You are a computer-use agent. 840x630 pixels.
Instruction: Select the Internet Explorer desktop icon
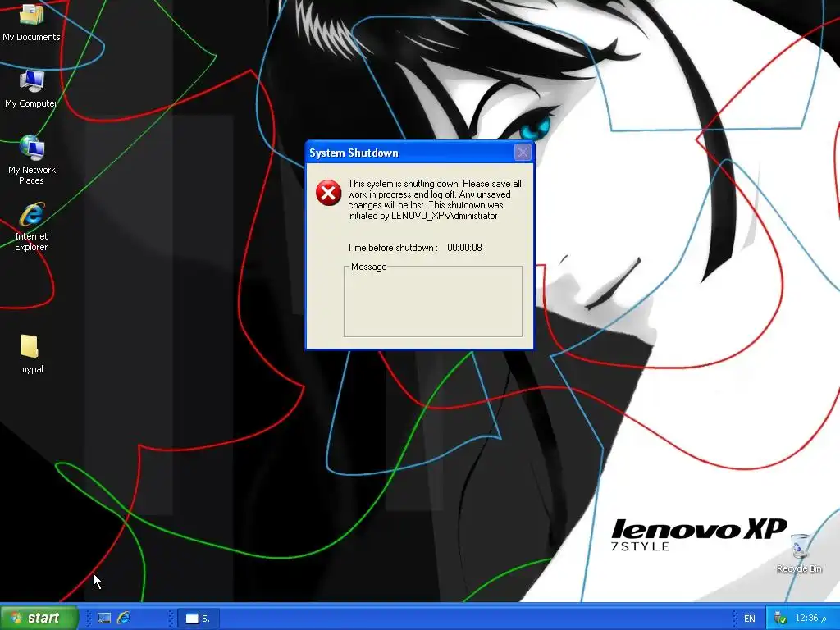[x=32, y=226]
